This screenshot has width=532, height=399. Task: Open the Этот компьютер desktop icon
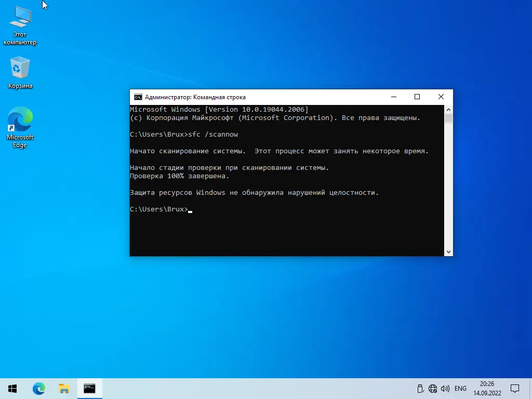click(20, 26)
